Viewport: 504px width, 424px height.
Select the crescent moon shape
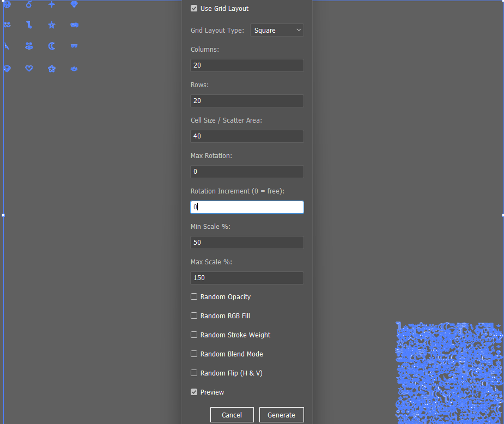pyautogui.click(x=52, y=46)
